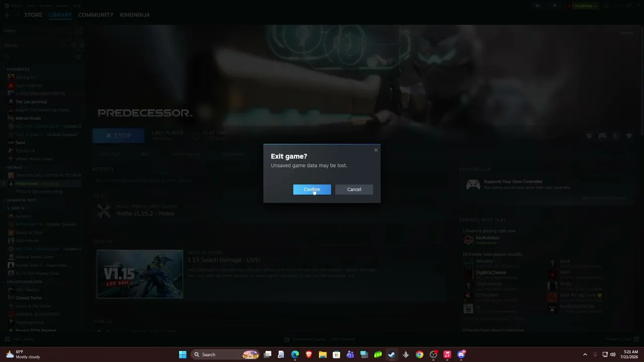The width and height of the screenshot is (644, 362).
Task: Click the blue STOP button for Predecessor
Action: click(x=118, y=135)
